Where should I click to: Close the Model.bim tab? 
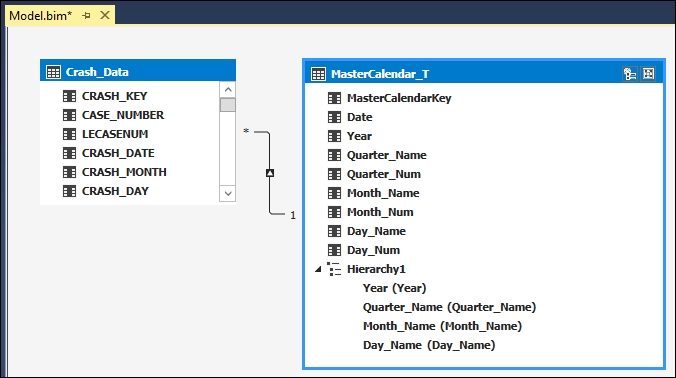pos(105,15)
